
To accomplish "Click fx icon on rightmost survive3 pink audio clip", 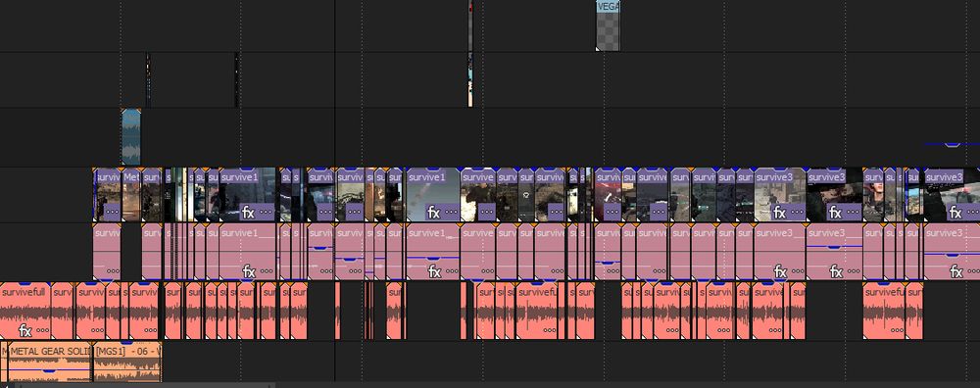I will (956, 271).
